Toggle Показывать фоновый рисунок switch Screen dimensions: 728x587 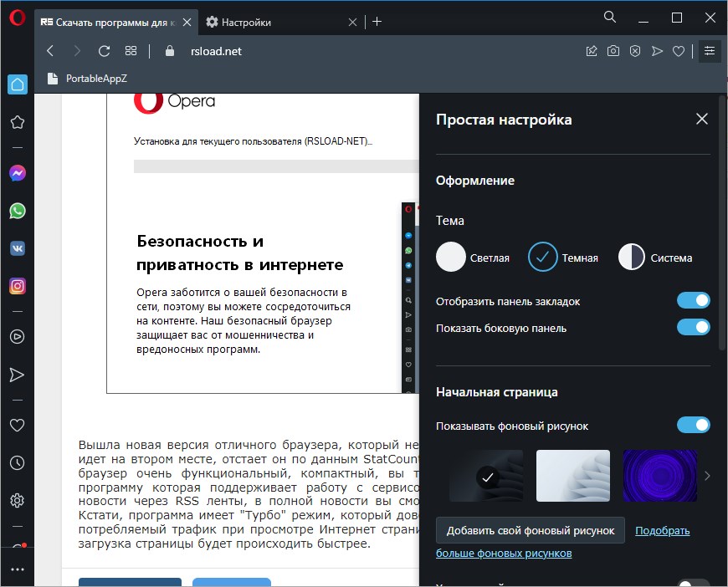[693, 425]
